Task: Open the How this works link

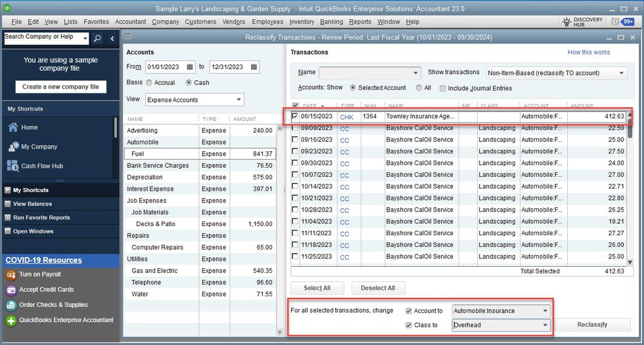Action: coord(588,53)
